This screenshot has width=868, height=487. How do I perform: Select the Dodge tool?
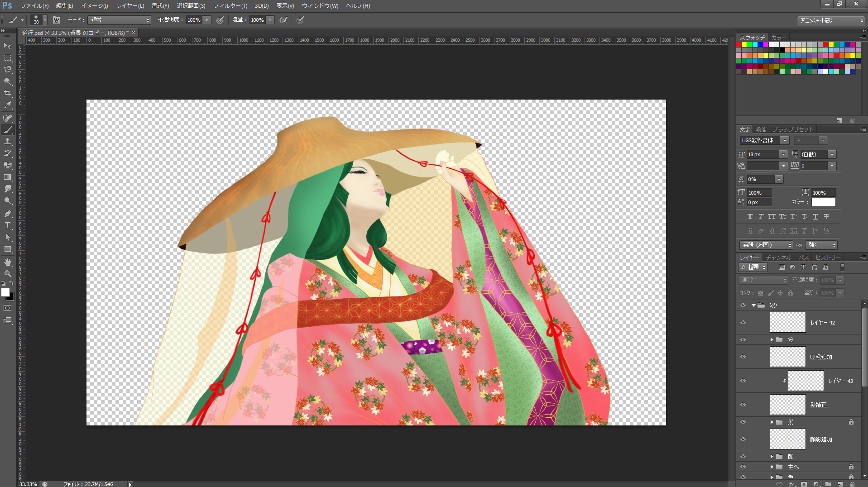click(8, 201)
